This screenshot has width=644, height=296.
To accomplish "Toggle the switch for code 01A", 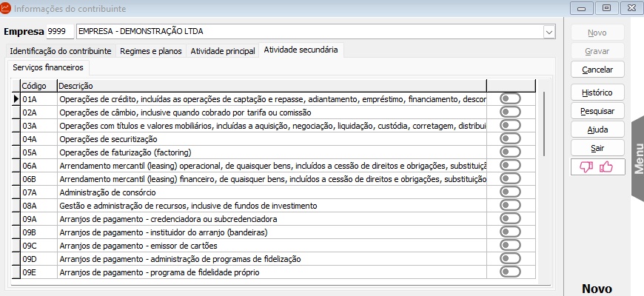I will 511,99.
